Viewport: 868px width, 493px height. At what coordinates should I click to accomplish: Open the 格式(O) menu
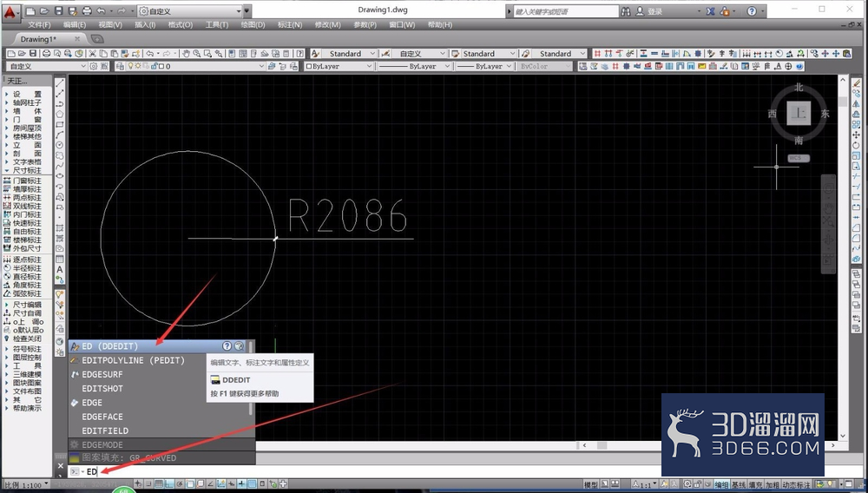(181, 25)
